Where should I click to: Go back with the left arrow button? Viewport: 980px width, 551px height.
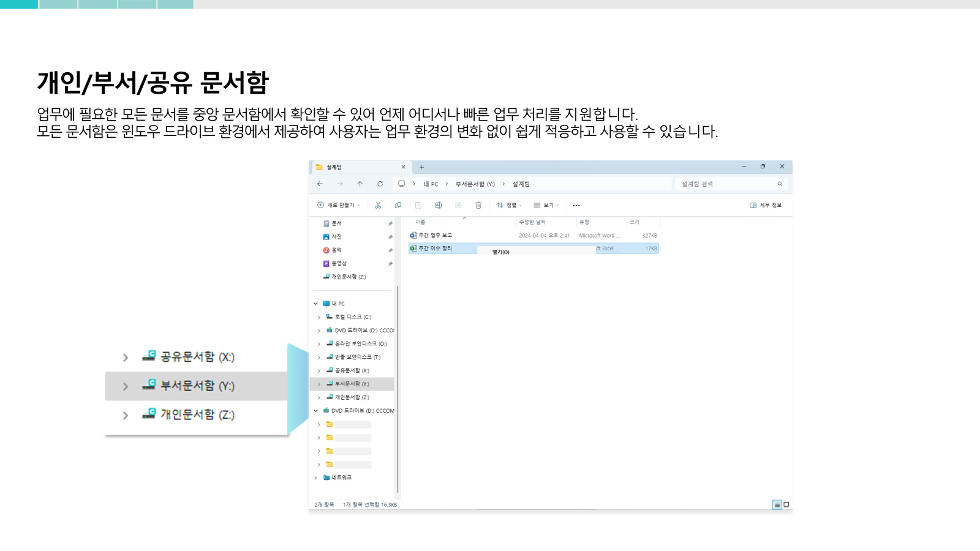tap(320, 184)
